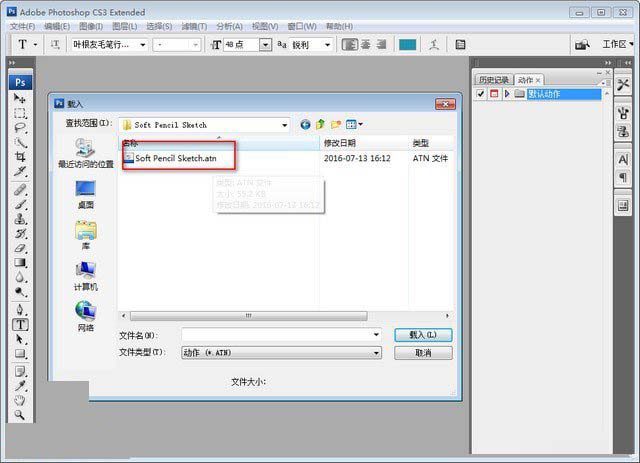Toggle dialog box for 默认动作 set

point(494,94)
